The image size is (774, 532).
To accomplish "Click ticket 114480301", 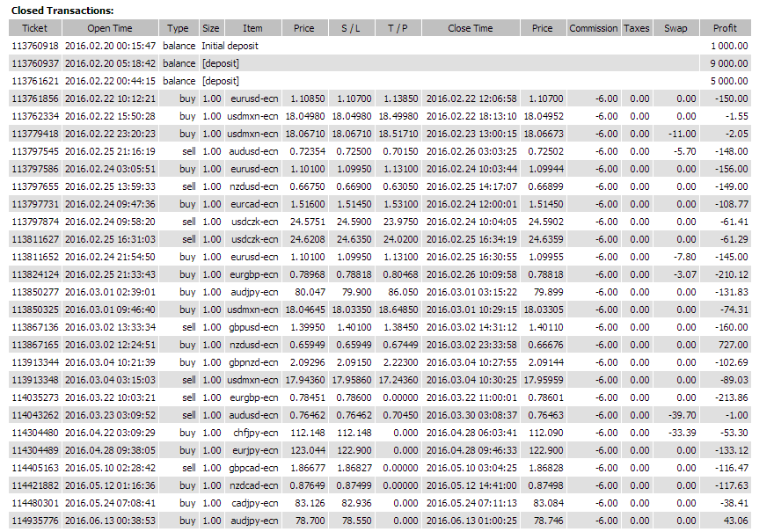I will (35, 503).
